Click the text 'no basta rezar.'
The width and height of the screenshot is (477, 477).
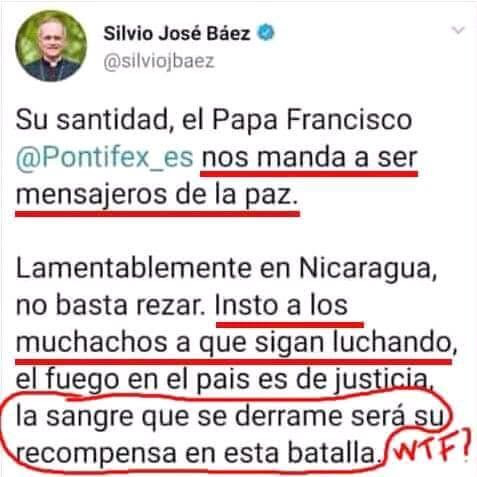click(x=110, y=306)
